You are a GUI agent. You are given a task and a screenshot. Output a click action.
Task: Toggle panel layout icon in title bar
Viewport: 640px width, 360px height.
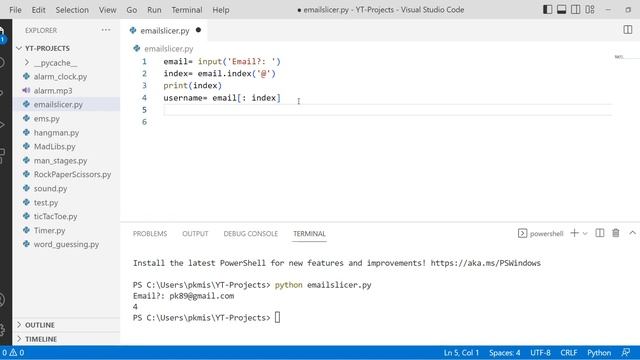(x=562, y=9)
